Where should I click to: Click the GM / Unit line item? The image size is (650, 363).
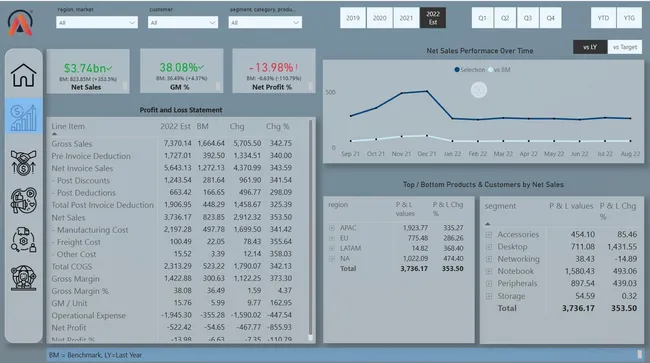tap(69, 303)
